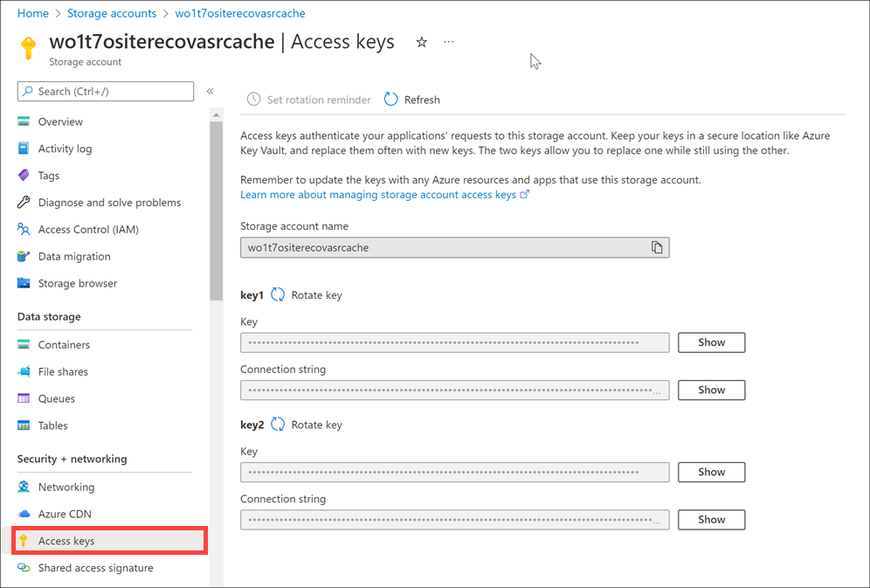Click the Networking icon

click(24, 487)
